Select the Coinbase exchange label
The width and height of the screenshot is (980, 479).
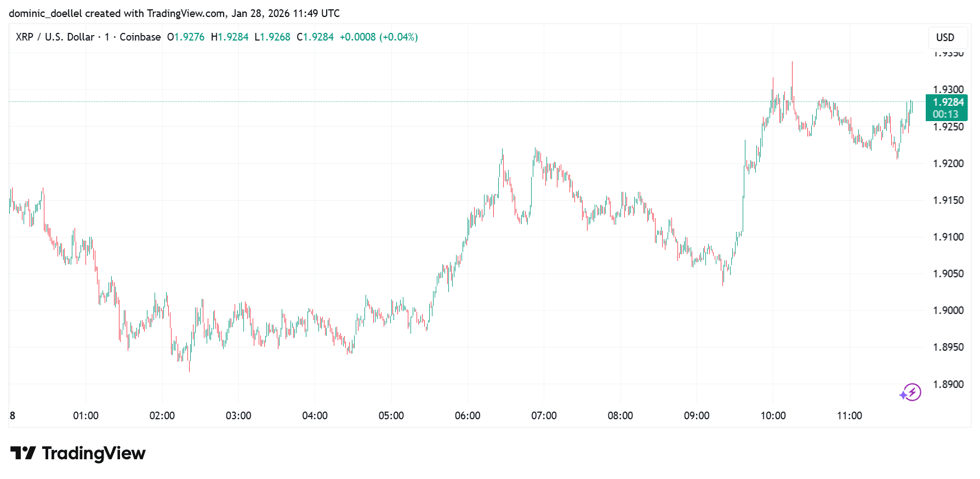(x=140, y=37)
